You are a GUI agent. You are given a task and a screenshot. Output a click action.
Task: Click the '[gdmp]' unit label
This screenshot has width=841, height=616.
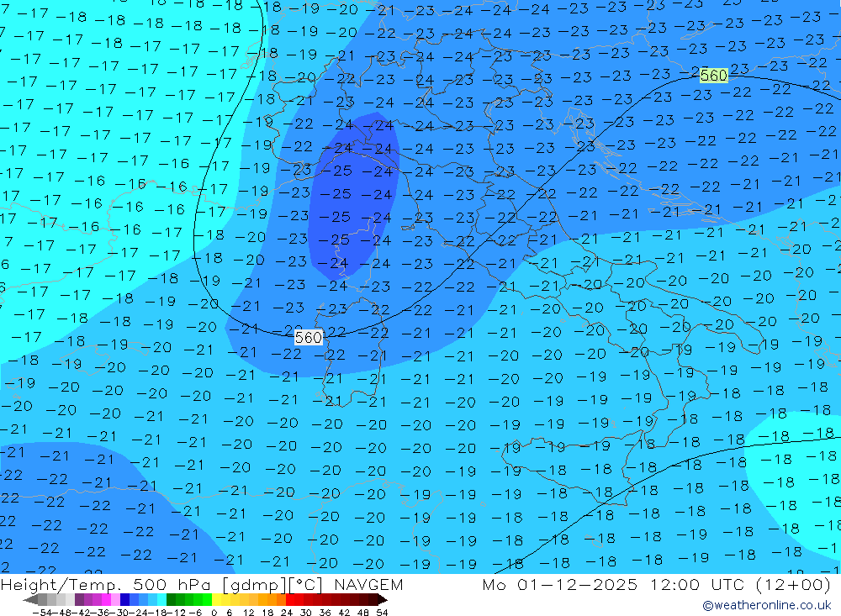[x=255, y=585]
